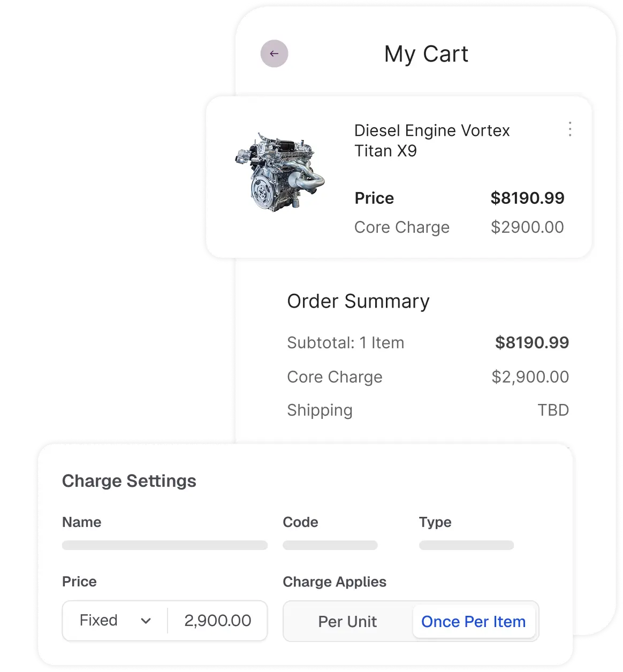This screenshot has width=623, height=672.
Task: Select the 'Charge Settings' heading
Action: (129, 480)
